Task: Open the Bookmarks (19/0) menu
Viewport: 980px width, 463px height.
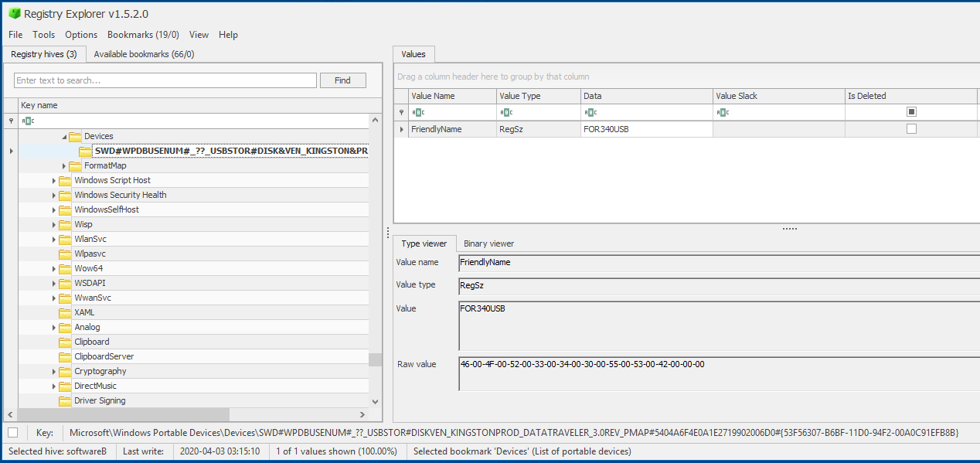Action: pos(143,35)
